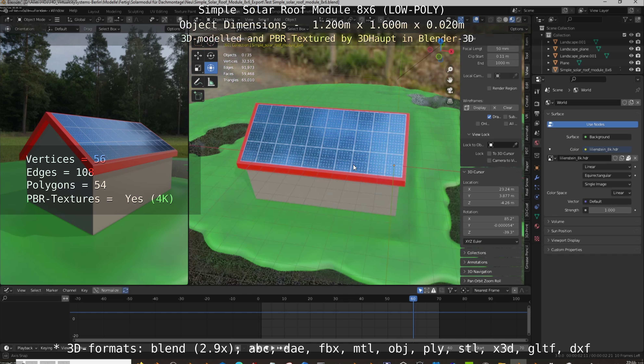Image resolution: width=644 pixels, height=364 pixels.
Task: Open the Output properties tab icon
Action: tap(536, 114)
